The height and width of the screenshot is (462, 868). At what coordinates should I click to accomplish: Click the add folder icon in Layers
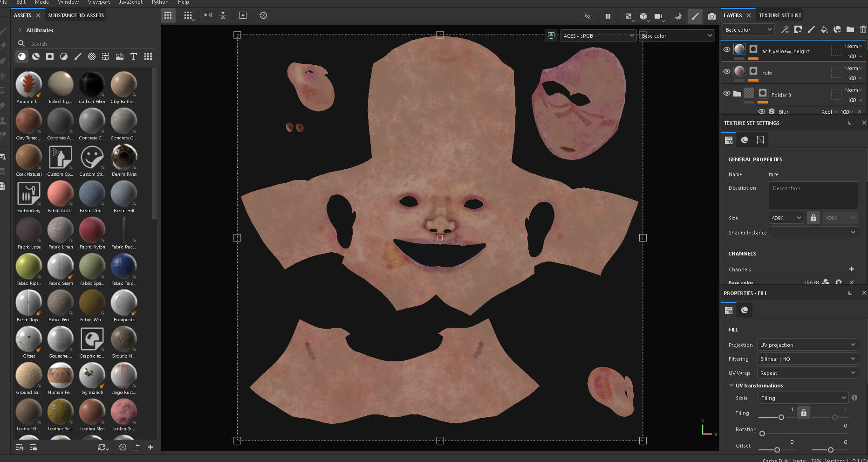point(850,29)
